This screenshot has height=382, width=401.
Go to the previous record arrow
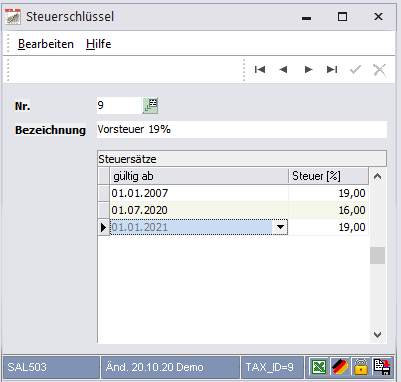[x=283, y=69]
